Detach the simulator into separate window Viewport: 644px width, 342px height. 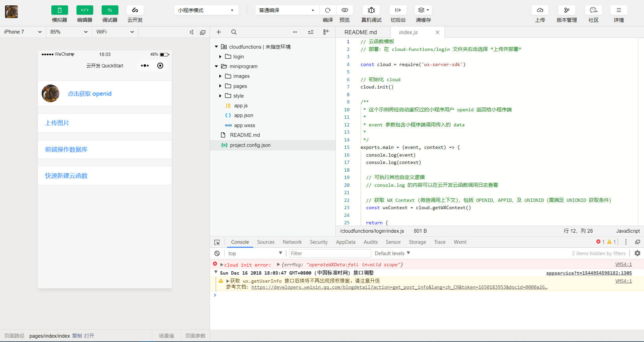tap(203, 32)
